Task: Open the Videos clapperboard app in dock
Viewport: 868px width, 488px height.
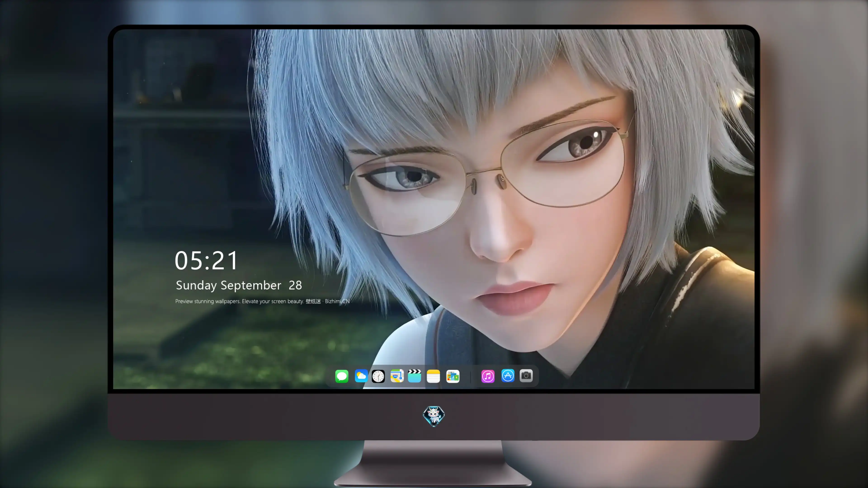Action: [x=415, y=376]
